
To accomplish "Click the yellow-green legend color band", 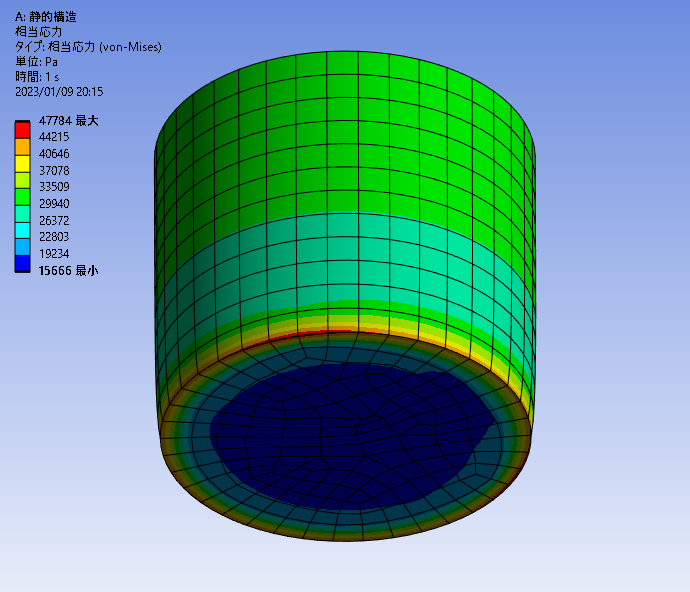I will (x=22, y=180).
